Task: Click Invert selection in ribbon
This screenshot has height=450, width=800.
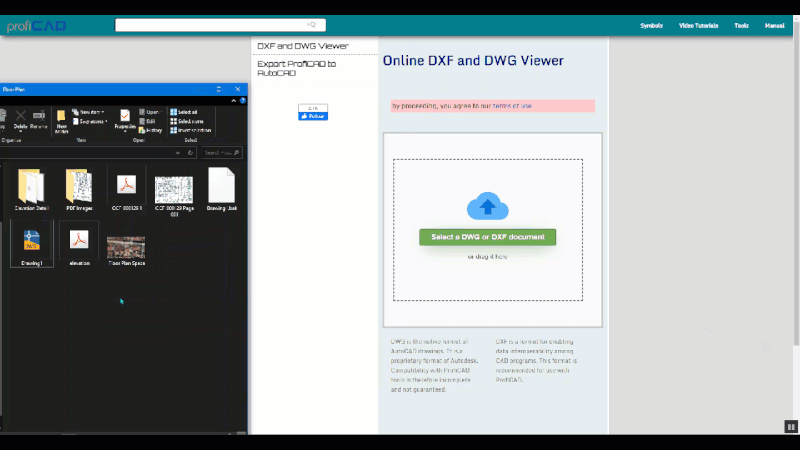Action: [x=192, y=130]
